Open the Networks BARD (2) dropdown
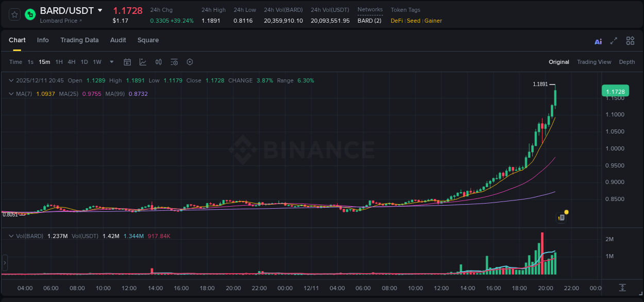Screen dimensions: 644x302 click(x=370, y=21)
